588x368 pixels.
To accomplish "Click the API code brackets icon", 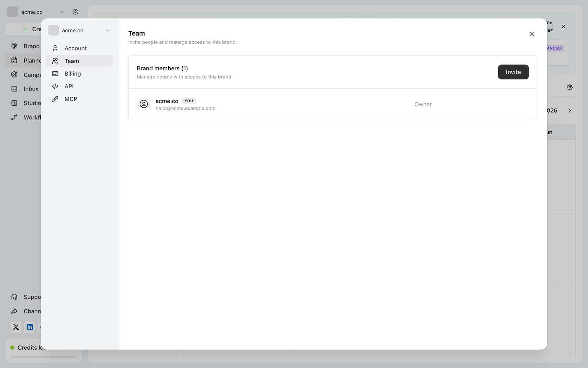I will coord(55,86).
